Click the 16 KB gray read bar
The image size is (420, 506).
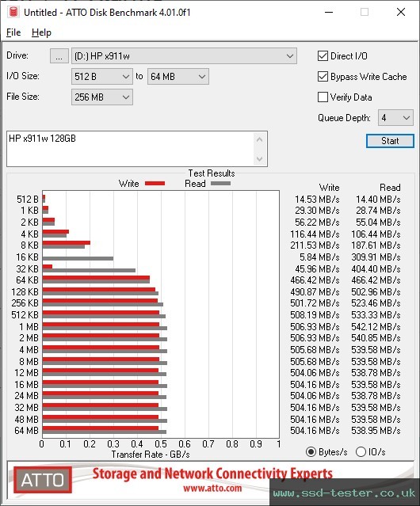78,258
